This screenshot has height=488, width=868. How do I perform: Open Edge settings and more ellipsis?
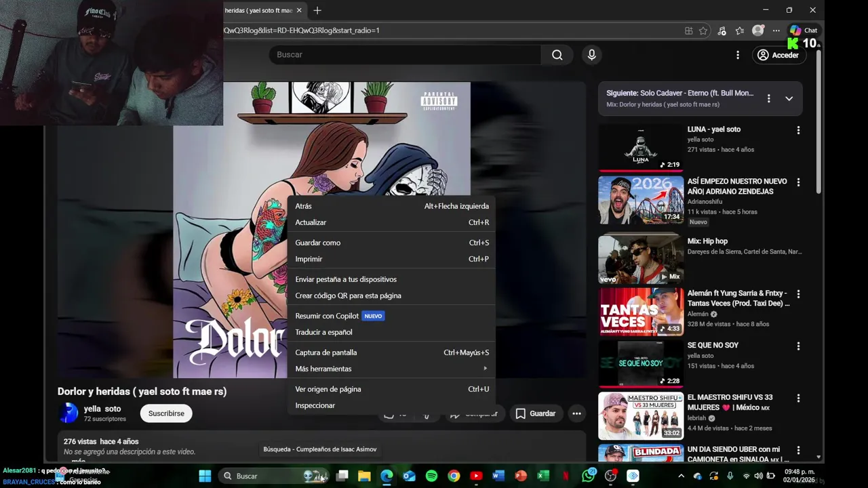coord(776,30)
